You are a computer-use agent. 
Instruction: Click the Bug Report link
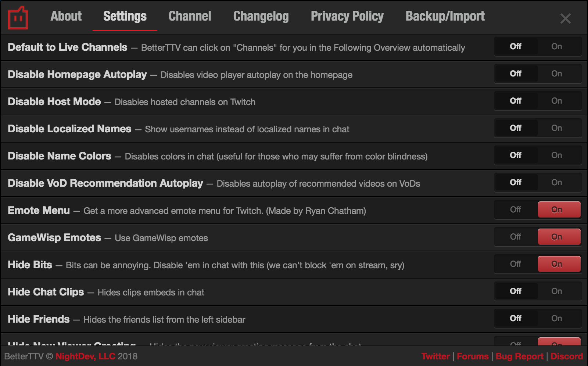[519, 356]
